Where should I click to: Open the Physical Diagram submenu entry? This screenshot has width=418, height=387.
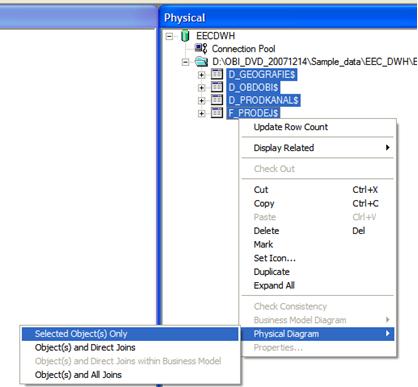tap(318, 334)
